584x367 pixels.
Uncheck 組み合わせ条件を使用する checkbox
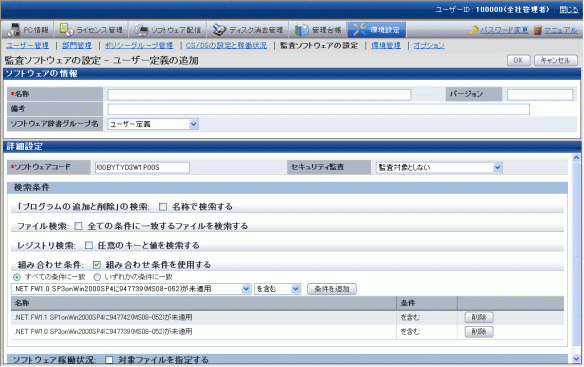click(x=97, y=265)
